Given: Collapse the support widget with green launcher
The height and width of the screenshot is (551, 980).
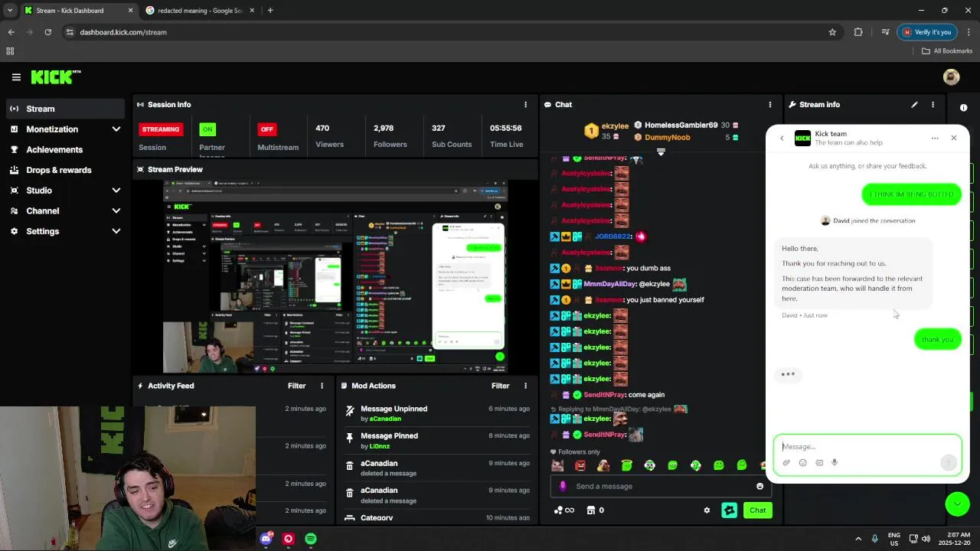Looking at the screenshot, I should coord(957,504).
